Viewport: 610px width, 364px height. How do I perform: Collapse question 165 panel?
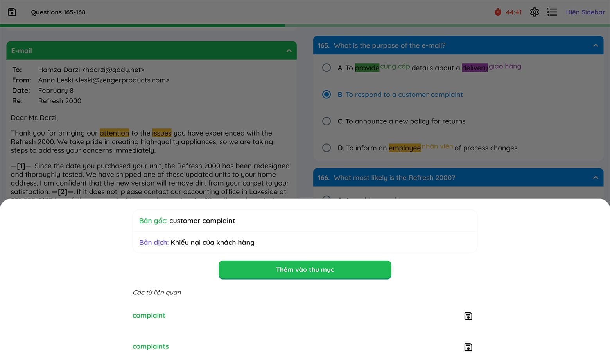pos(596,45)
